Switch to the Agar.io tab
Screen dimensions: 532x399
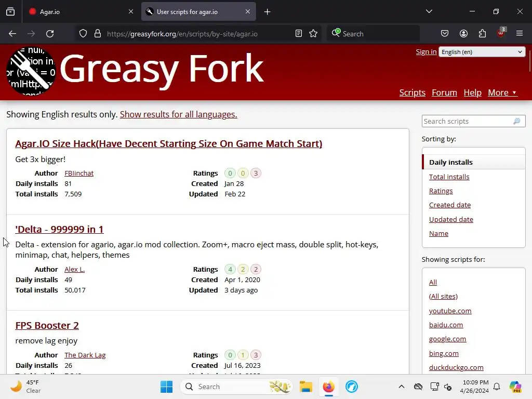82,11
